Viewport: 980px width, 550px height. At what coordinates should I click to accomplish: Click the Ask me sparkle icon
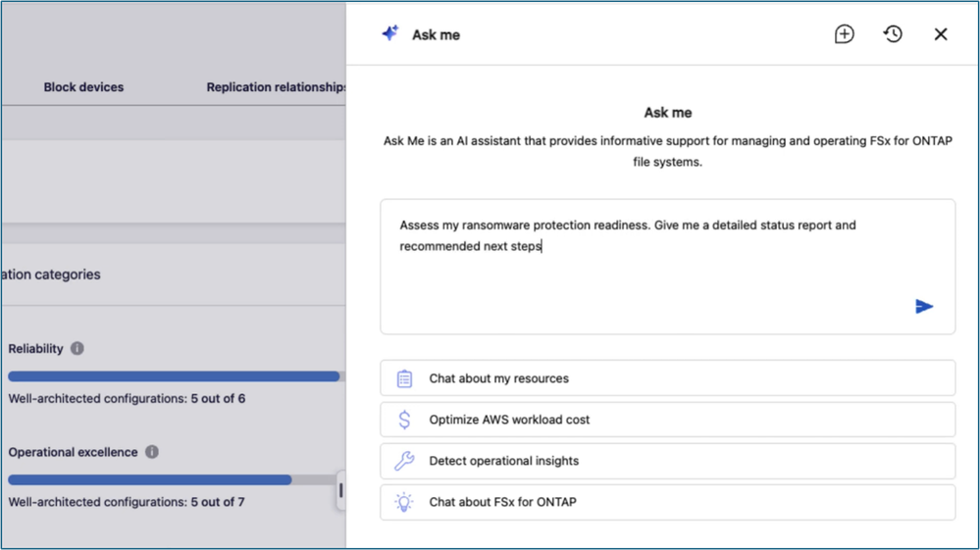coord(390,33)
